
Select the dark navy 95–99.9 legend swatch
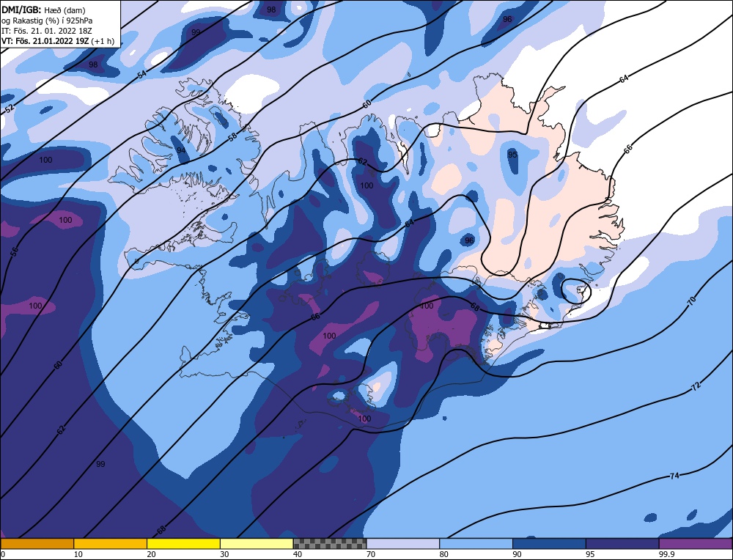622,544
